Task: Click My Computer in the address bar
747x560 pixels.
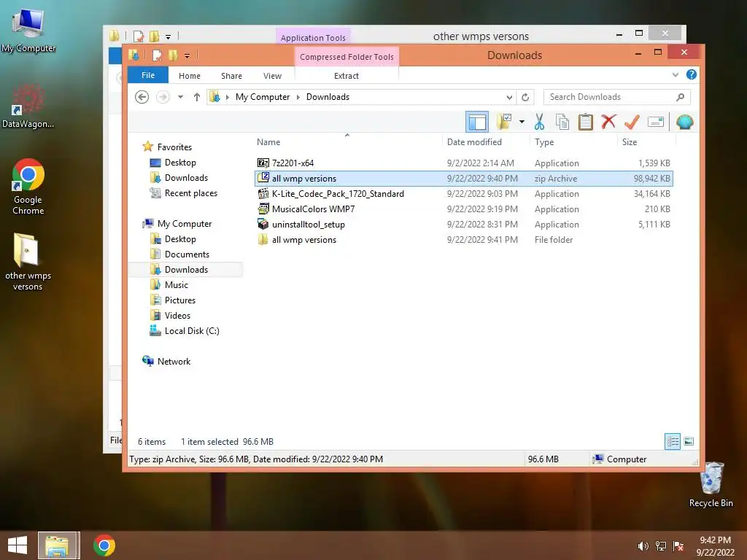Action: pyautogui.click(x=263, y=97)
